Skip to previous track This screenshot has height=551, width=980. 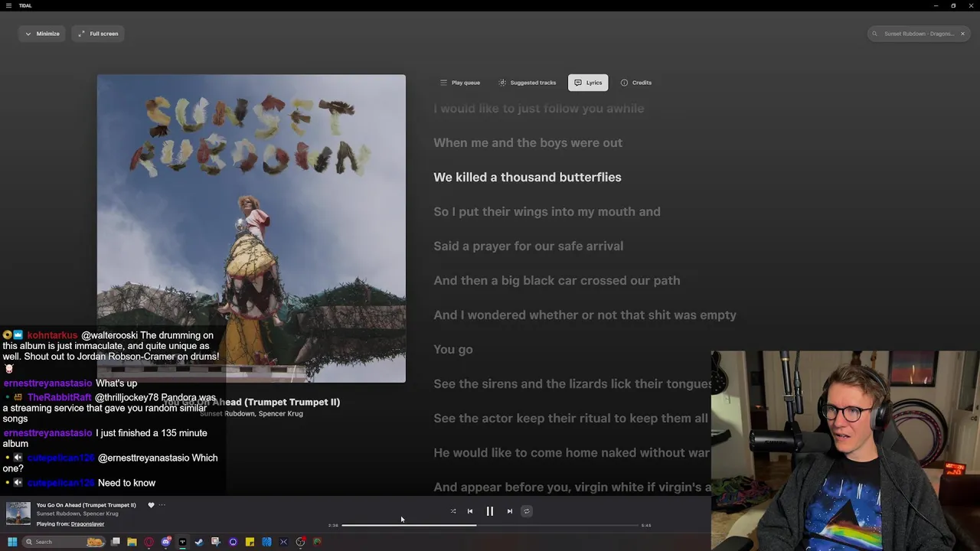(x=470, y=511)
